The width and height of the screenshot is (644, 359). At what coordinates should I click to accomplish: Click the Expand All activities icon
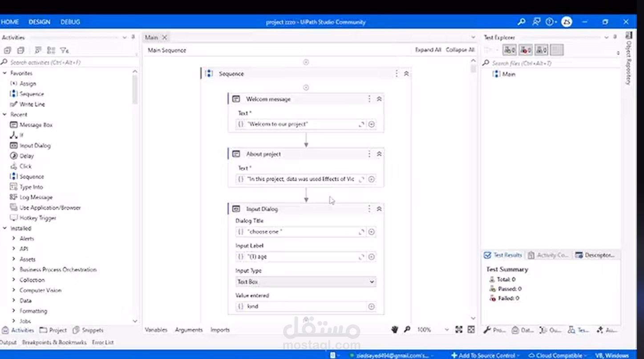[7, 50]
